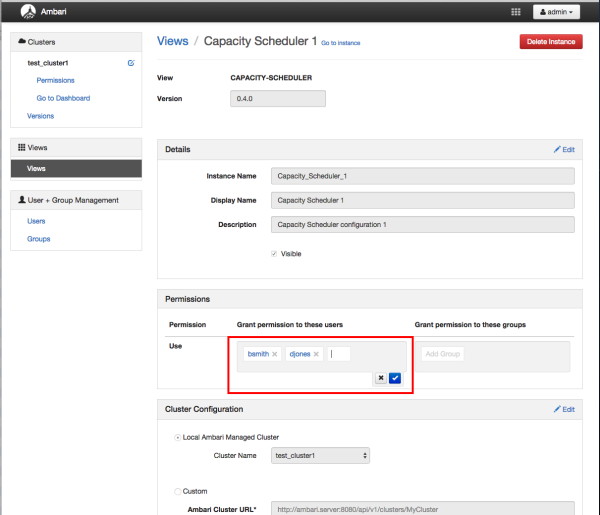The width and height of the screenshot is (600, 515).
Task: Open the Versions link
Action: click(x=40, y=116)
